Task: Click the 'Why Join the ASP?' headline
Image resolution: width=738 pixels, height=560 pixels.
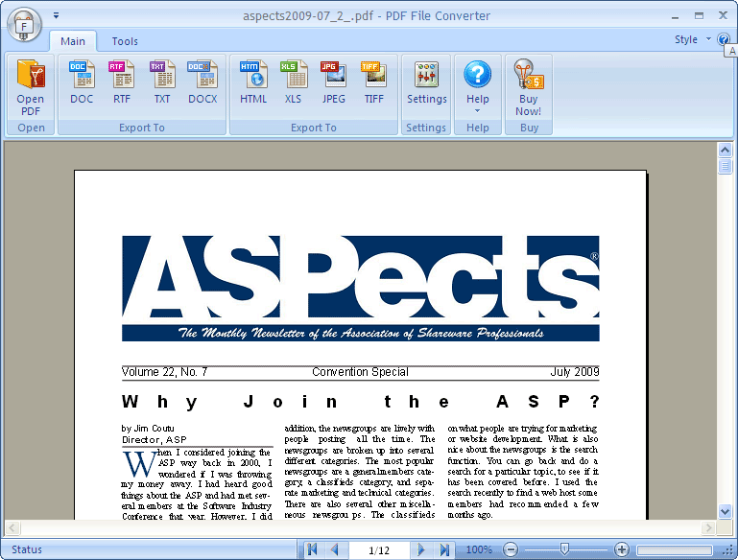Action: point(361,402)
